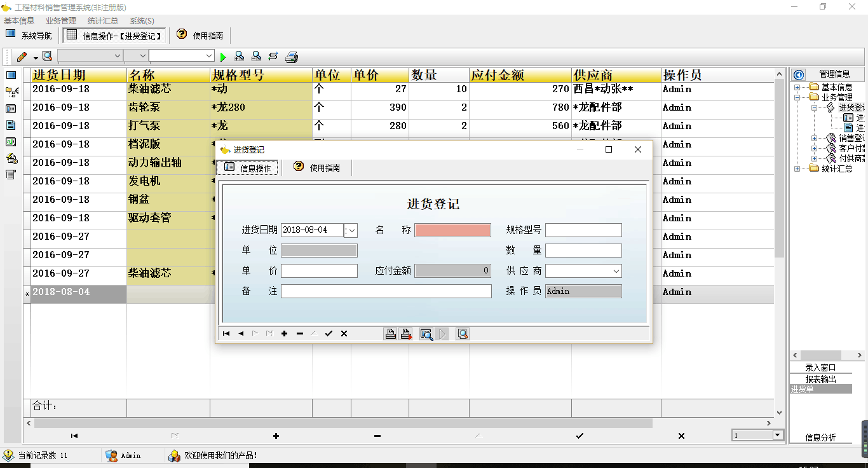Click the pink 名称 input field
Screen dimensions: 868x468
452,230
